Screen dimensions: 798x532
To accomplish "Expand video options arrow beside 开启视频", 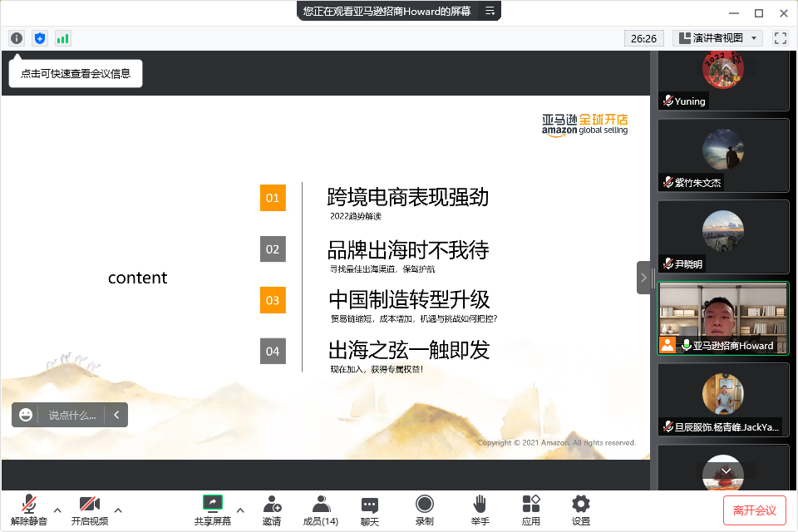I will pyautogui.click(x=118, y=510).
